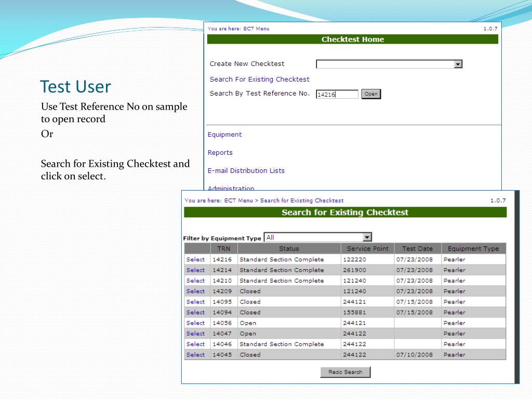Viewport: 532px width, 399px height.
Task: Click the Test User slide title
Action: [75, 87]
